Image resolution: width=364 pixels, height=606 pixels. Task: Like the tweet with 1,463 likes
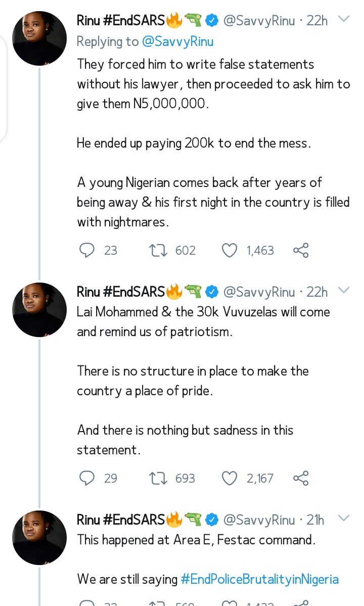[x=229, y=250]
